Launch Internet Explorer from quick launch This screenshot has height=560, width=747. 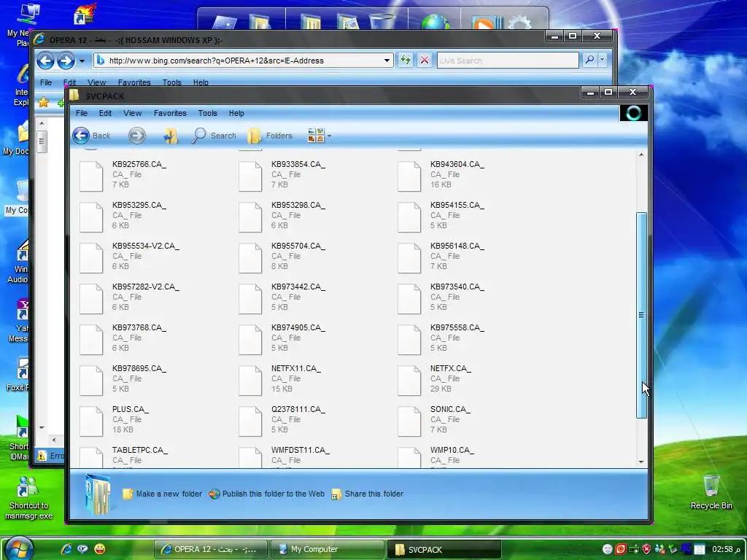66,549
